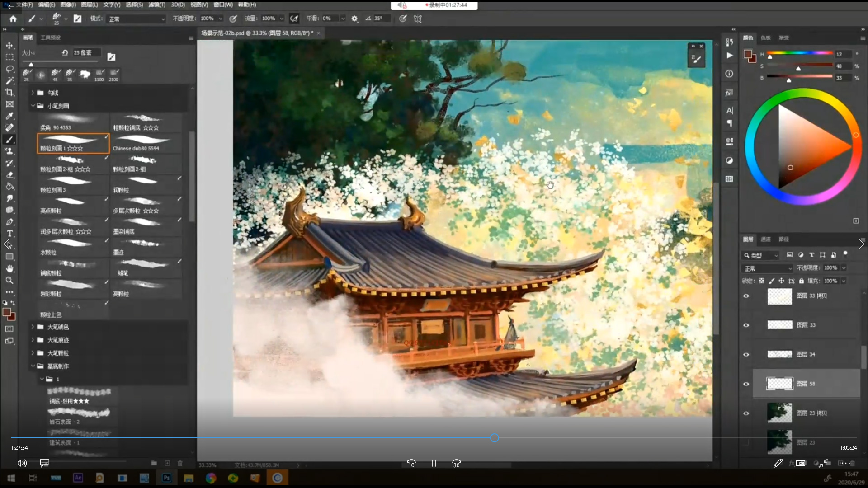Select the Rectangular Marquee tool
This screenshot has width=868, height=488.
(x=9, y=57)
